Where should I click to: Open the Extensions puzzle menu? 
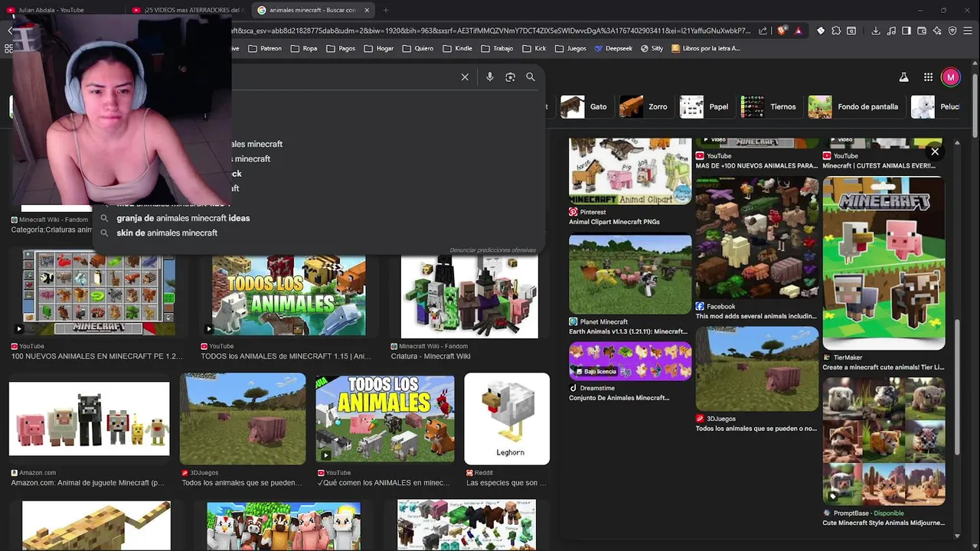(x=836, y=31)
